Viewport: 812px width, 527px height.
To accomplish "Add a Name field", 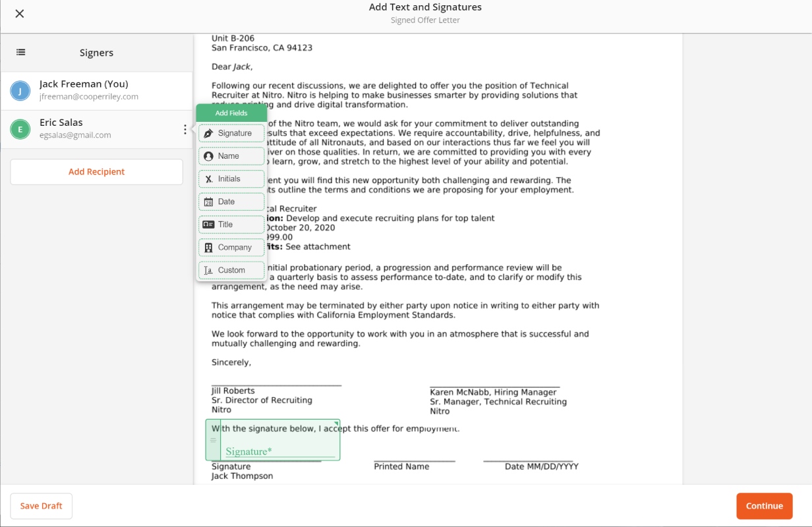I will coord(231,156).
